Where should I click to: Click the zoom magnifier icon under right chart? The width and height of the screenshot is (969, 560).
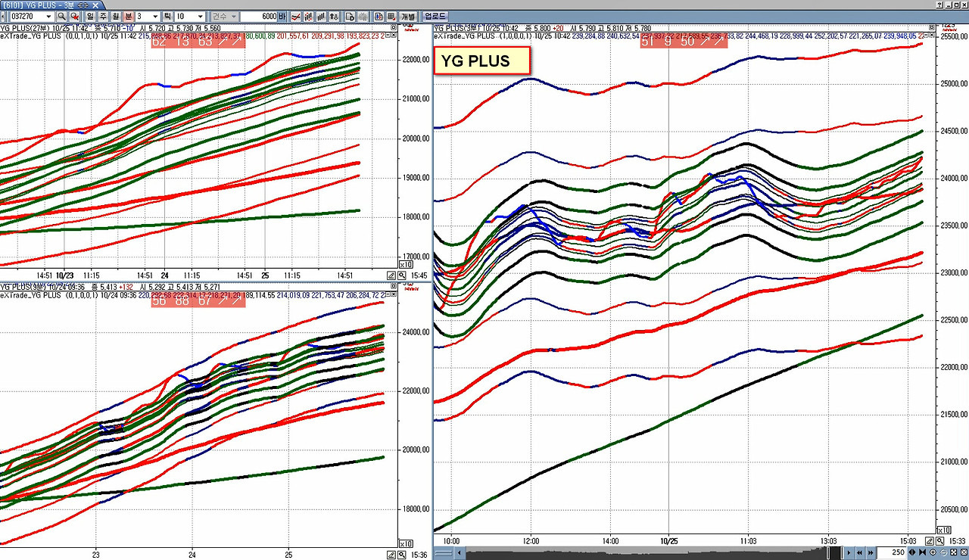point(940,541)
